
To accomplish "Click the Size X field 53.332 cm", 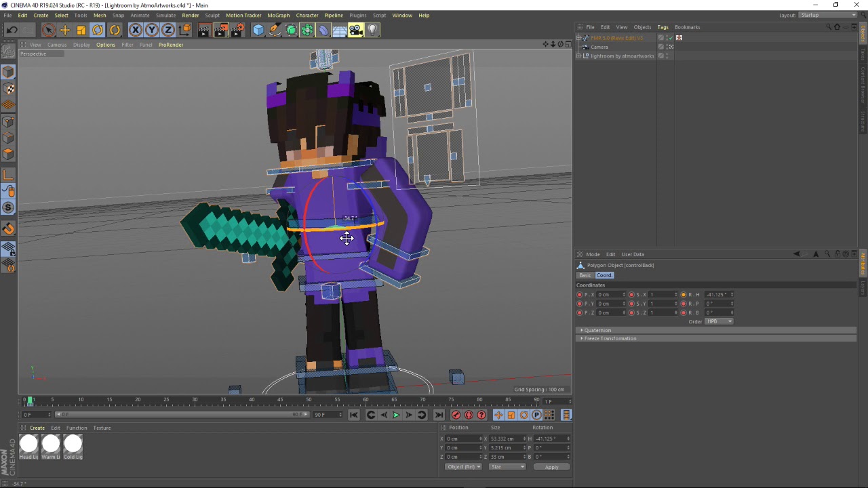I will 506,439.
